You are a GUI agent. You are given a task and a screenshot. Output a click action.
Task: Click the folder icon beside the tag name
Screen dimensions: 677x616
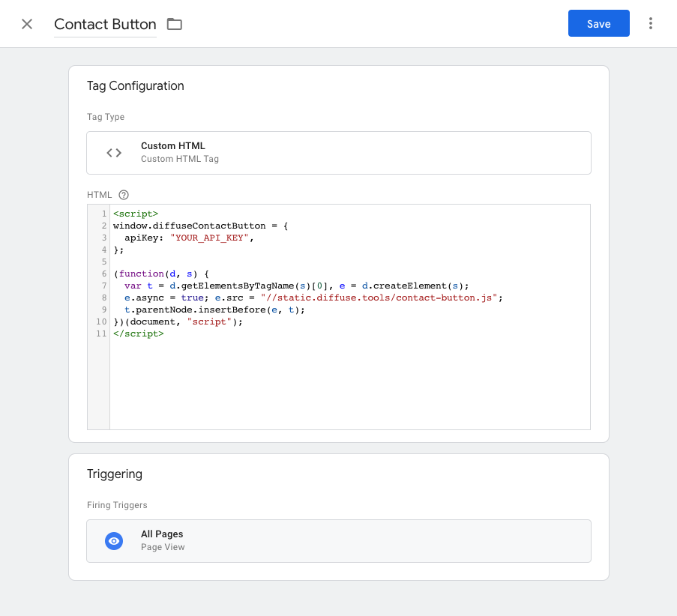pyautogui.click(x=175, y=24)
